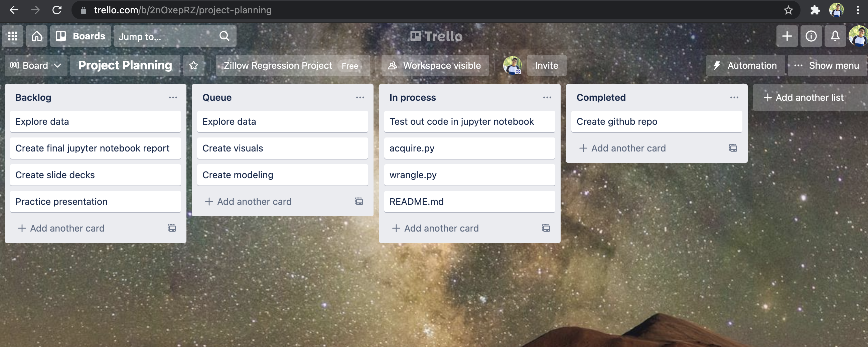The image size is (868, 347).
Task: Open the Trello apps grid icon
Action: coord(13,36)
